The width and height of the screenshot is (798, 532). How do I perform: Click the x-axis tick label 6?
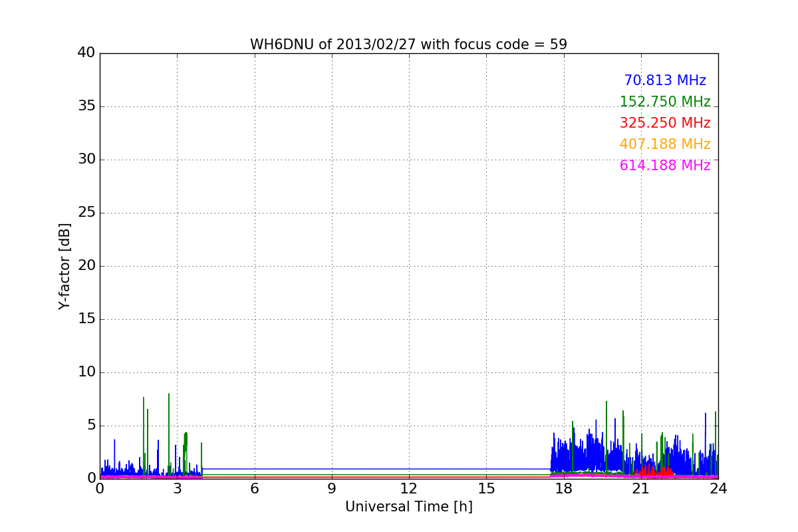click(255, 488)
